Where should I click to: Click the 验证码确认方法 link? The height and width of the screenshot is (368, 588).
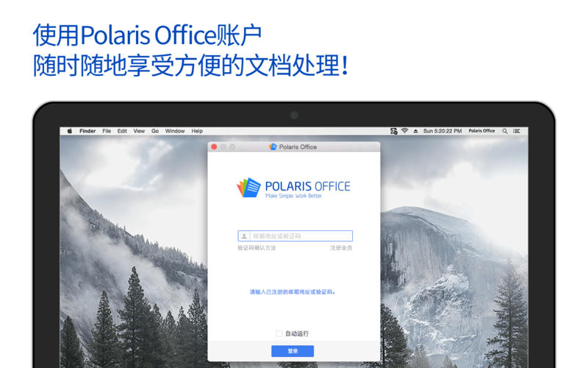pyautogui.click(x=257, y=248)
